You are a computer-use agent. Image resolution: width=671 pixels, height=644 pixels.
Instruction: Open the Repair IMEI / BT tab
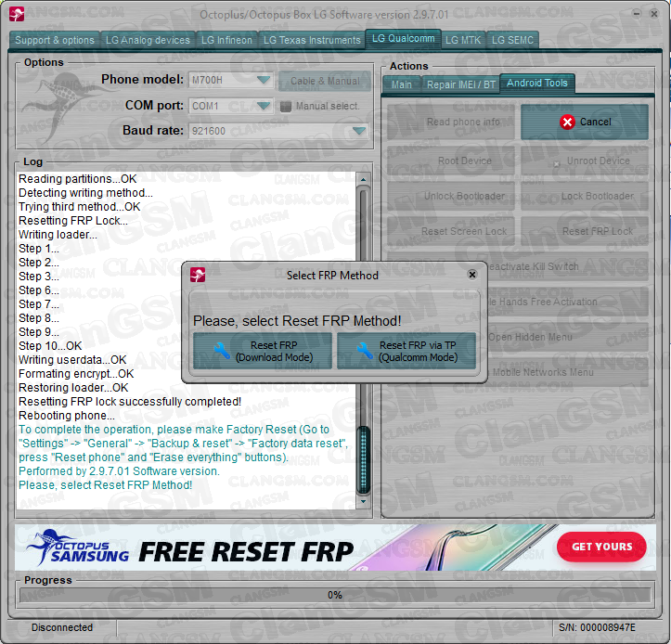[460, 84]
